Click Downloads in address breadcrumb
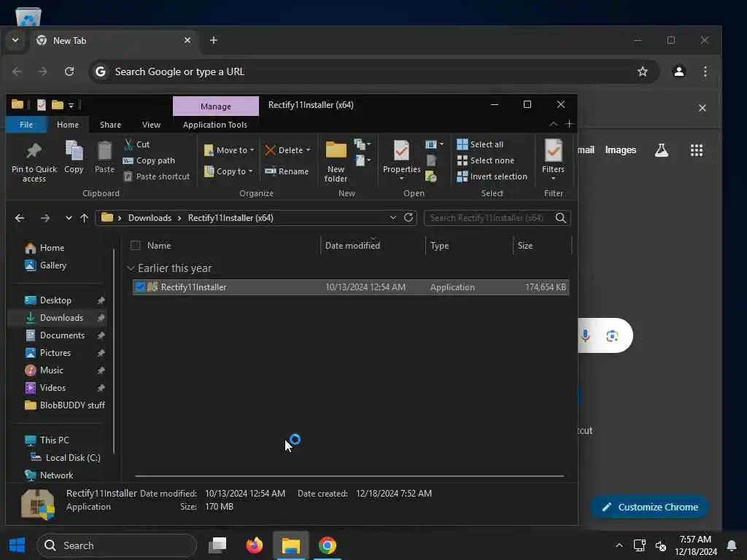The width and height of the screenshot is (747, 560). tap(150, 218)
